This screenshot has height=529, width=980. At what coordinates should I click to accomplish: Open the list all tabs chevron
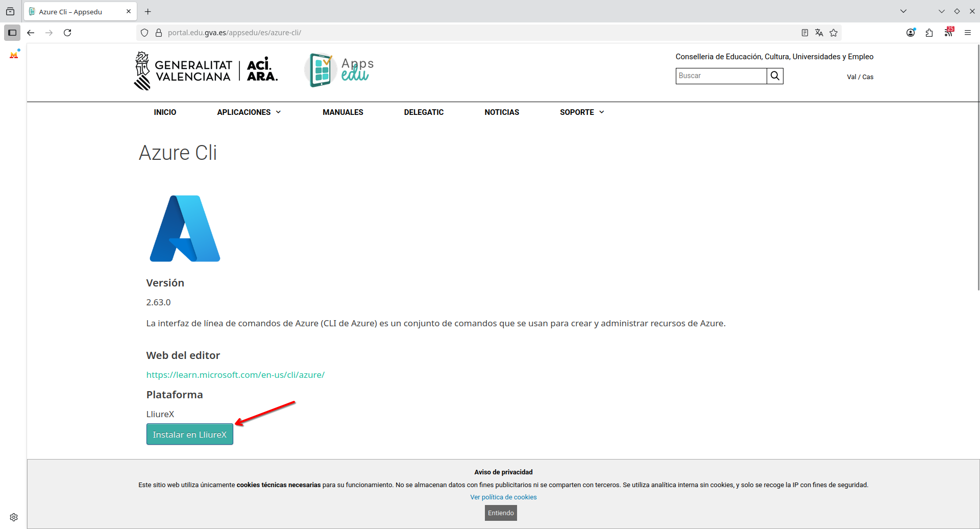click(903, 11)
